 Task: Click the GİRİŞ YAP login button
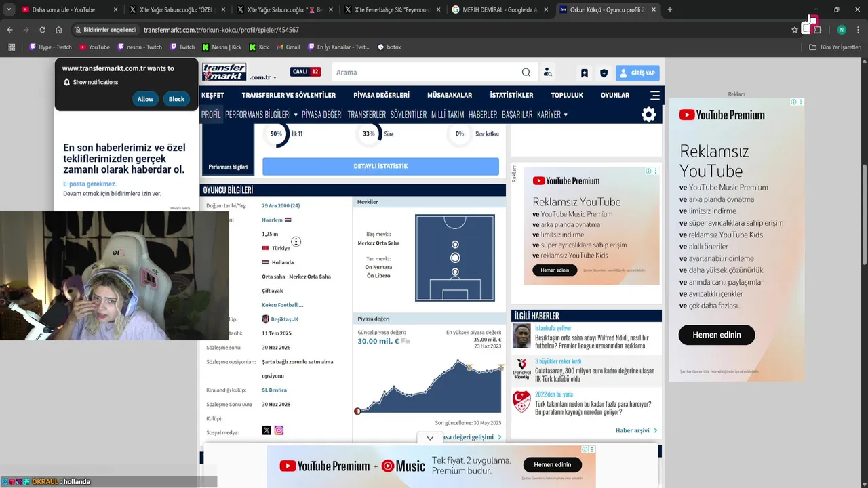click(x=637, y=73)
